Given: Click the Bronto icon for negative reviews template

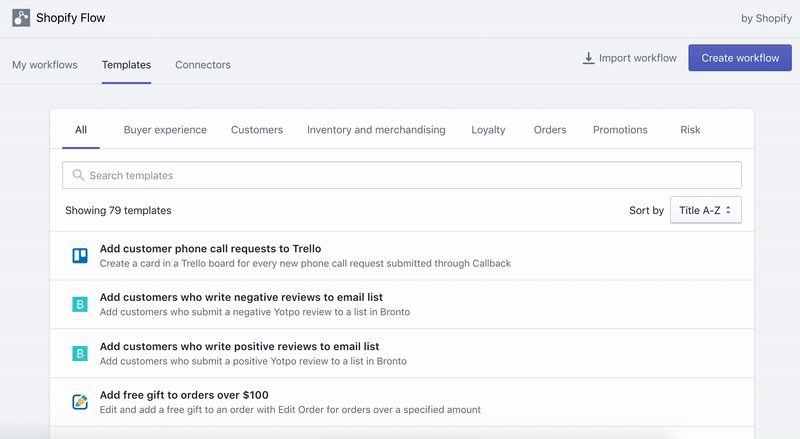Looking at the screenshot, I should 80,304.
